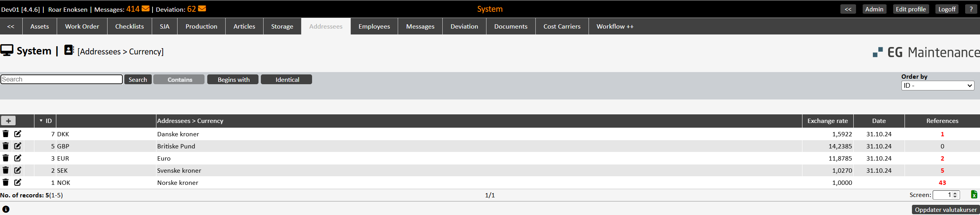Sort by the ID column header
This screenshot has width=980, height=215.
point(48,121)
